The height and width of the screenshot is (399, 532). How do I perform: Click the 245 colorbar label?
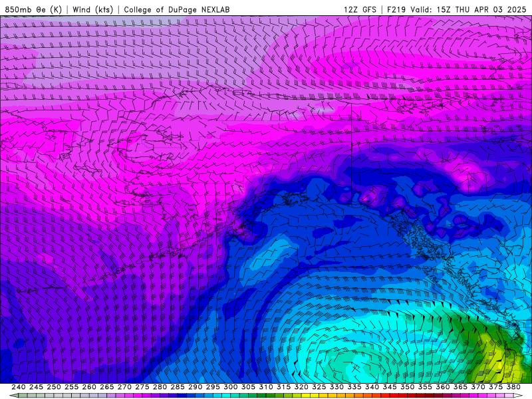[36, 387]
